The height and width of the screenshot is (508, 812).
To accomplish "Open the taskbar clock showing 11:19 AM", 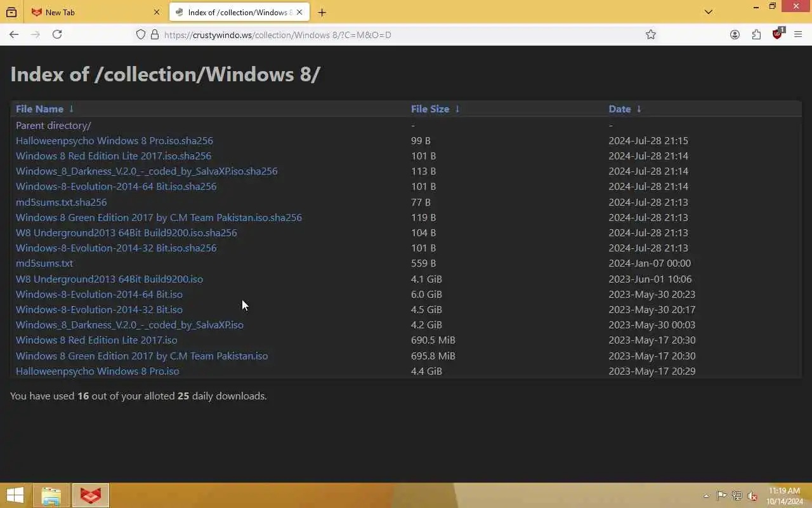I will (784, 496).
